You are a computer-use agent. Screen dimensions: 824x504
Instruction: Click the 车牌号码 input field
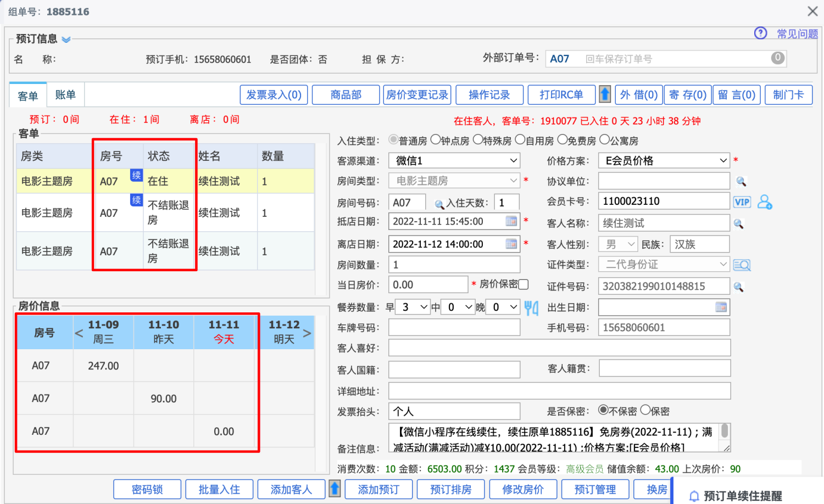(454, 327)
